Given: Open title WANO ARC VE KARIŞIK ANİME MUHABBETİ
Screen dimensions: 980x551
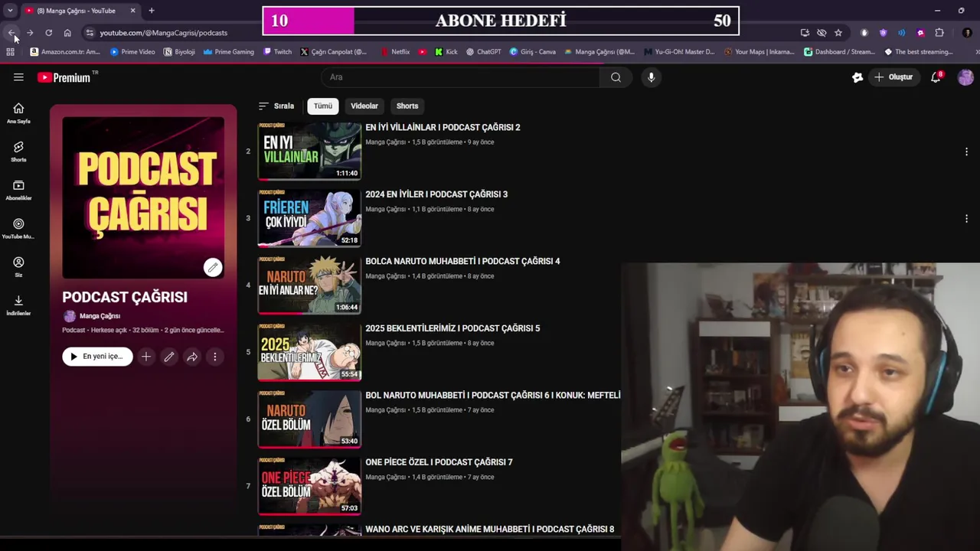Looking at the screenshot, I should (x=489, y=530).
